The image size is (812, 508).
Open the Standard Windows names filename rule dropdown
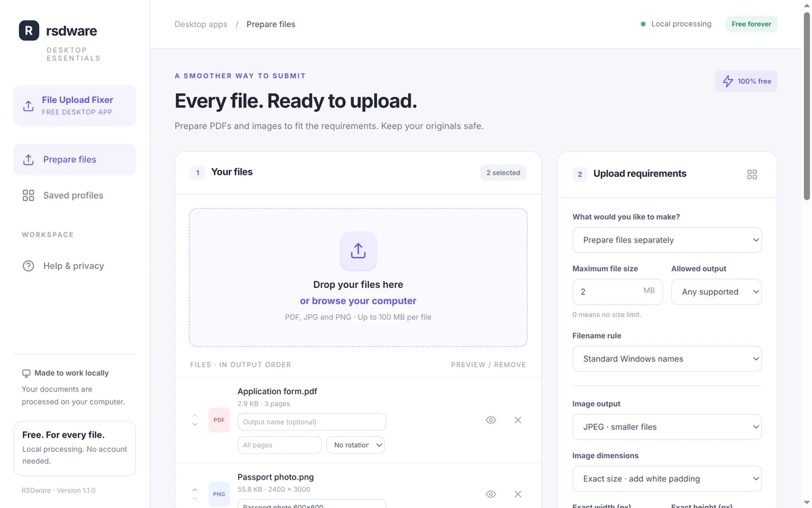coord(667,359)
